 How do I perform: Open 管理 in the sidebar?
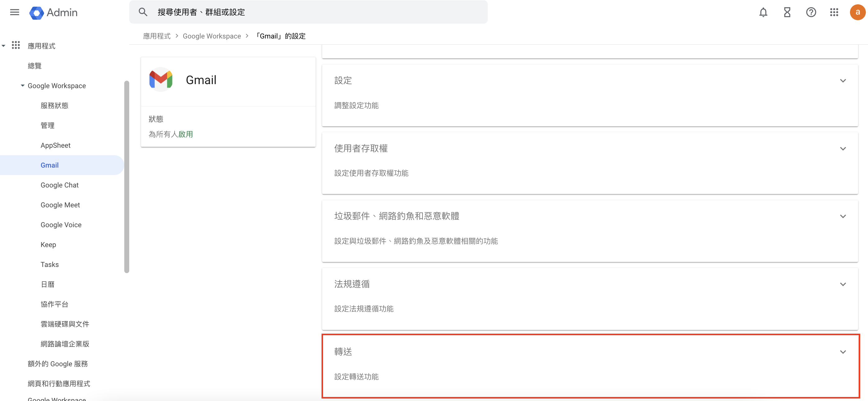pyautogui.click(x=48, y=125)
